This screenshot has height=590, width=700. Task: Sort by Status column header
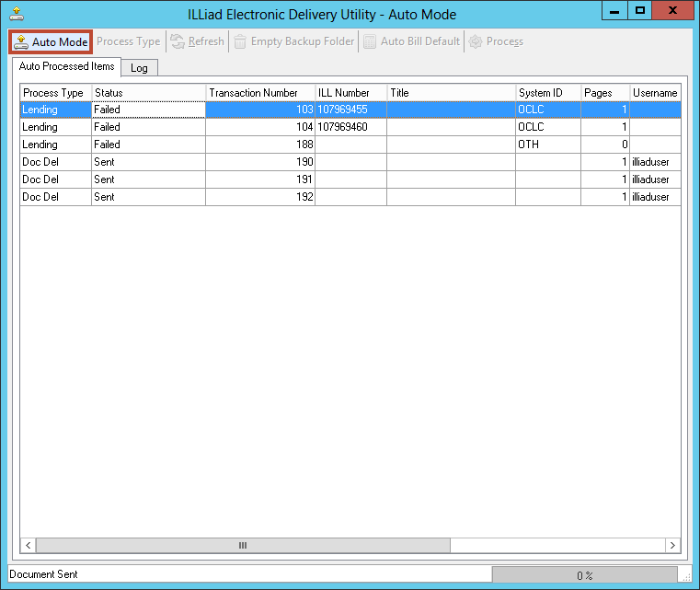(148, 93)
